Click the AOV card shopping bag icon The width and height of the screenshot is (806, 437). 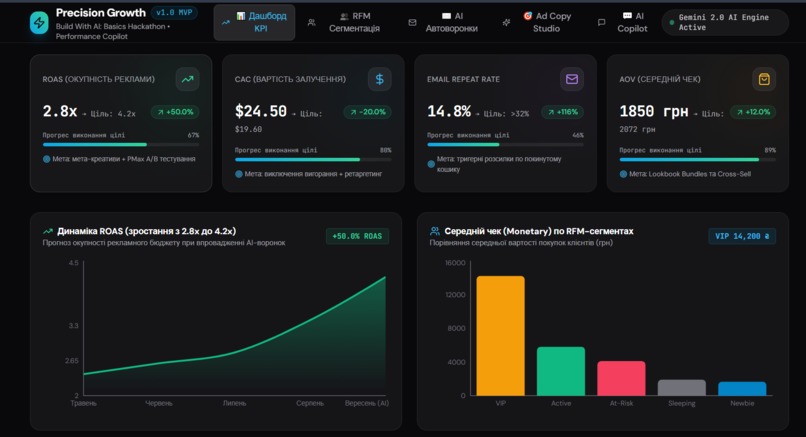point(764,79)
